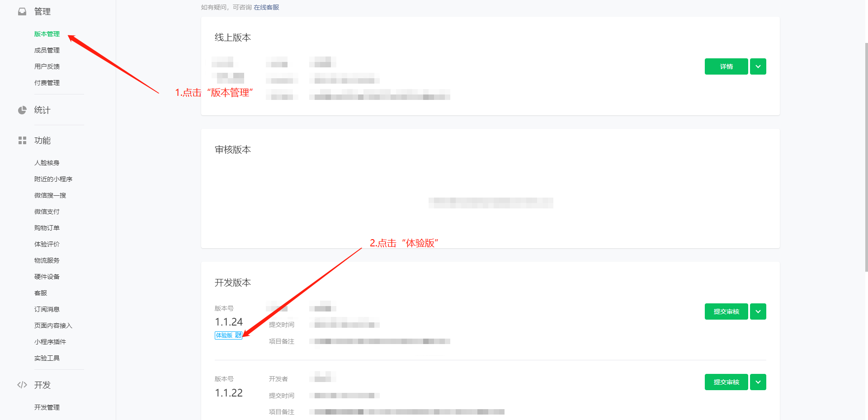Click the 详情 button for online version
The width and height of the screenshot is (868, 420).
[x=726, y=66]
